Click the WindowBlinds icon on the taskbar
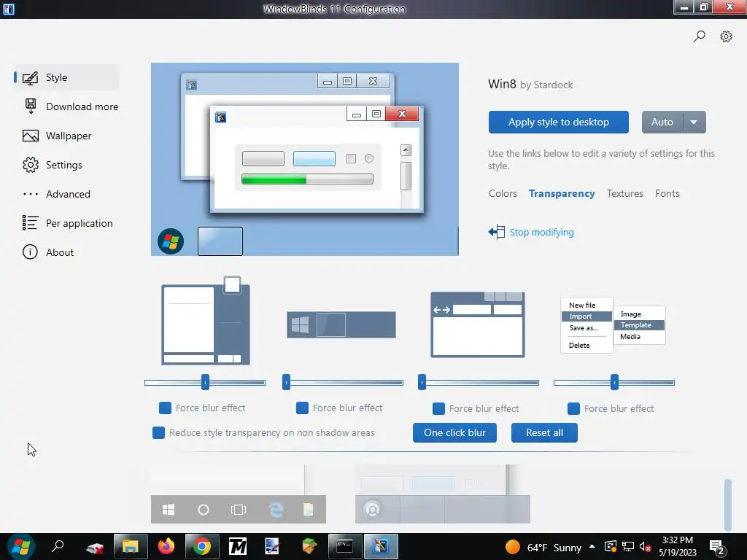The image size is (747, 560). 381,546
